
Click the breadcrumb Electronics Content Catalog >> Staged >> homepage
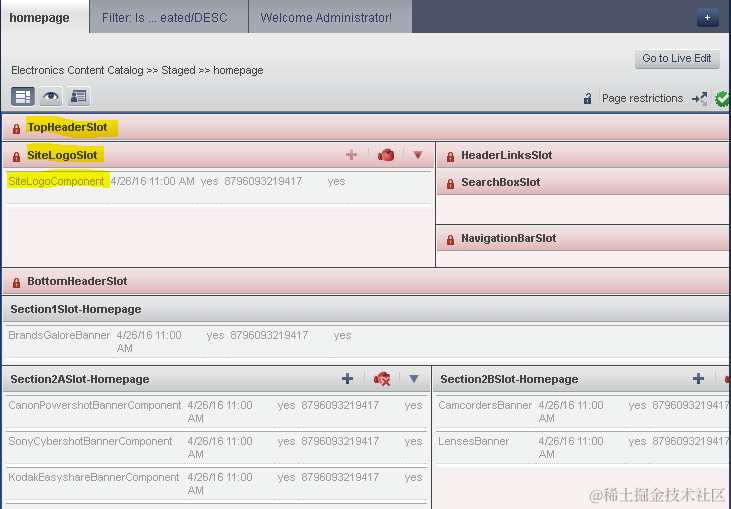[x=137, y=70]
